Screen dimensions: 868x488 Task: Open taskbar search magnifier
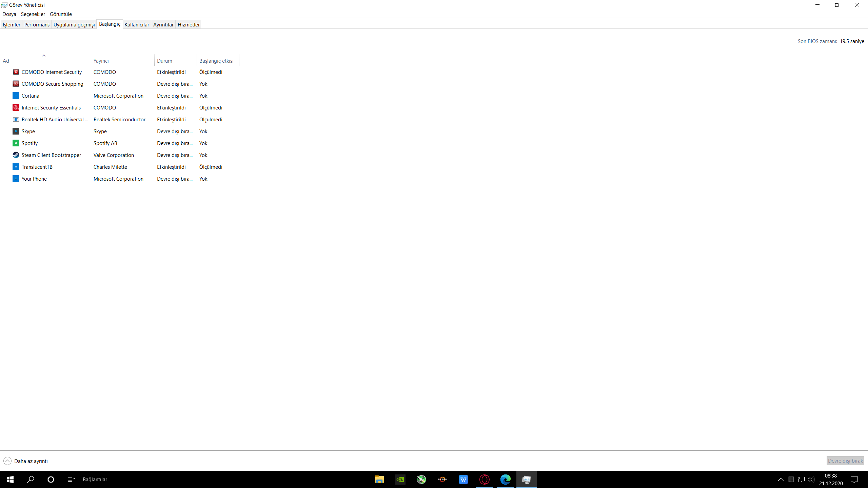coord(31,479)
